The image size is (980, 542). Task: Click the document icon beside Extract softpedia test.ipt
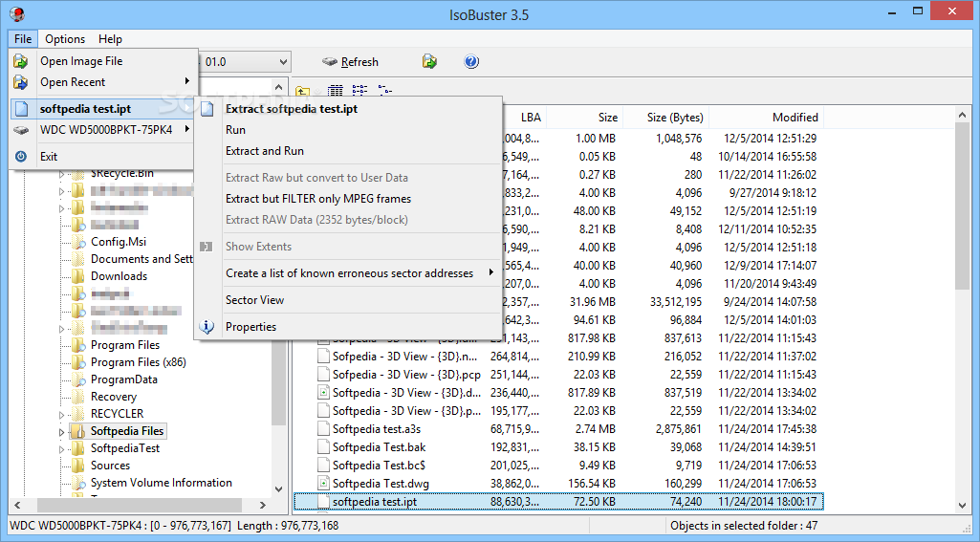(x=207, y=109)
